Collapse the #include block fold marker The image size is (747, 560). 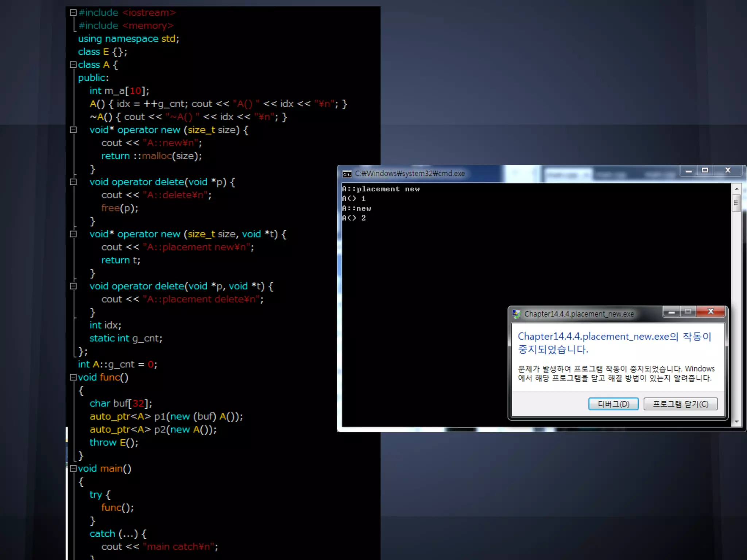click(73, 13)
